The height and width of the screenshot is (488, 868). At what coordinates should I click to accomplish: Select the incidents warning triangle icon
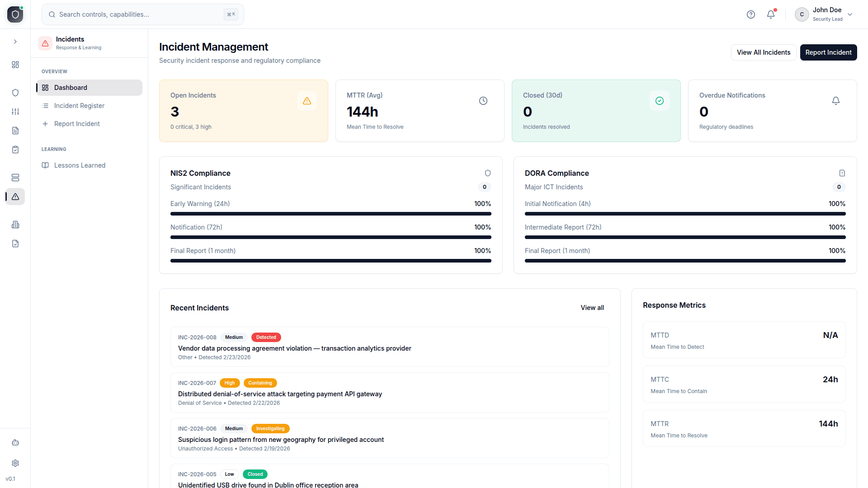pos(15,197)
